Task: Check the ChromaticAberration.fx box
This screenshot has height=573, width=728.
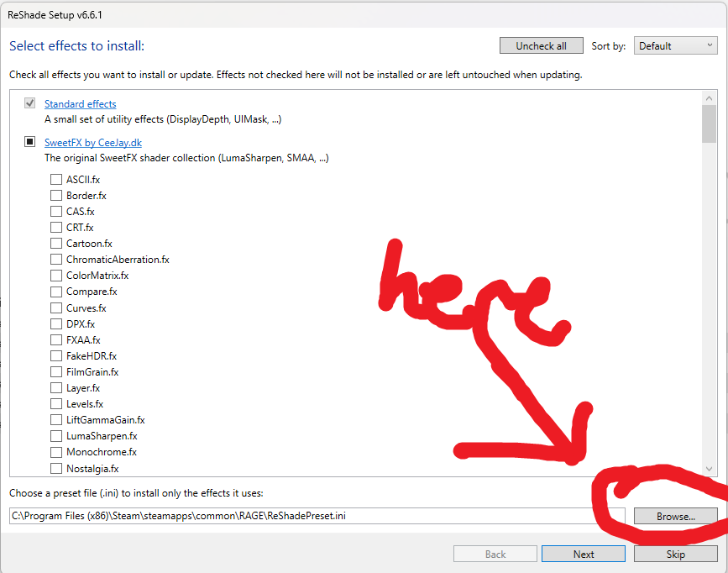Action: click(x=56, y=260)
